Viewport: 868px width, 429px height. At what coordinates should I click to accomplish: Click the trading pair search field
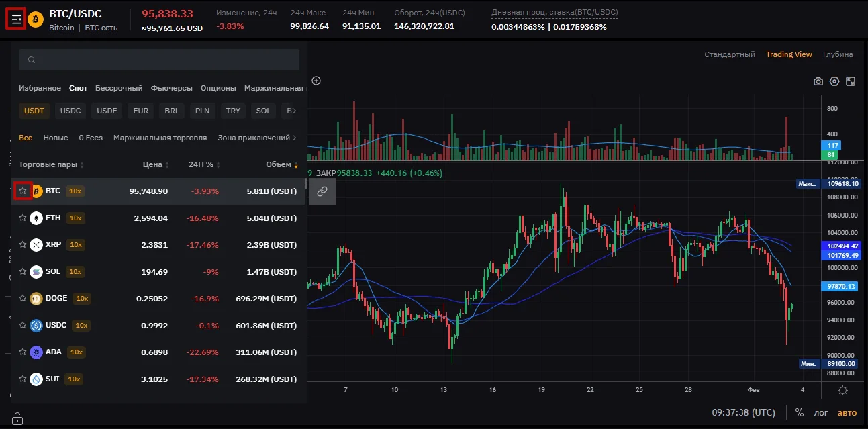159,60
